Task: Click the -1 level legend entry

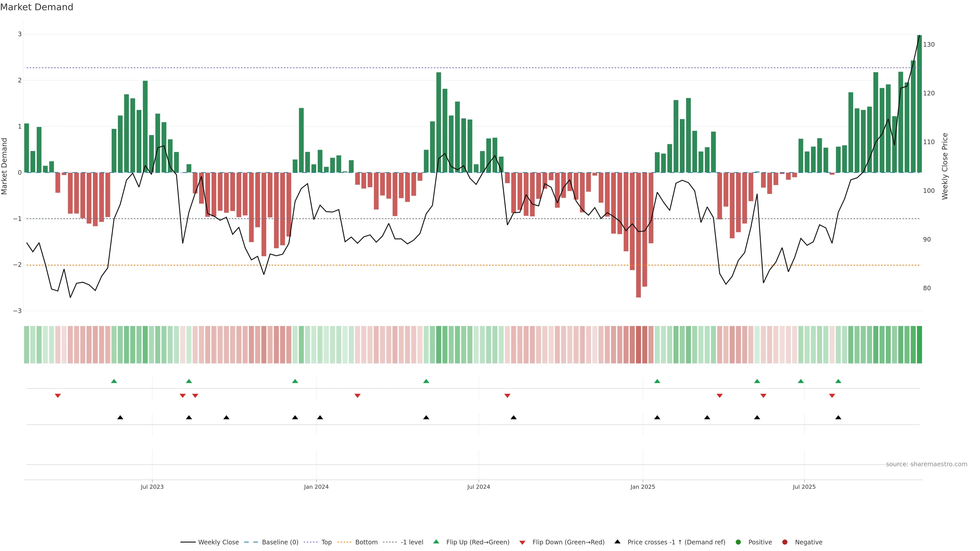Action: (412, 542)
